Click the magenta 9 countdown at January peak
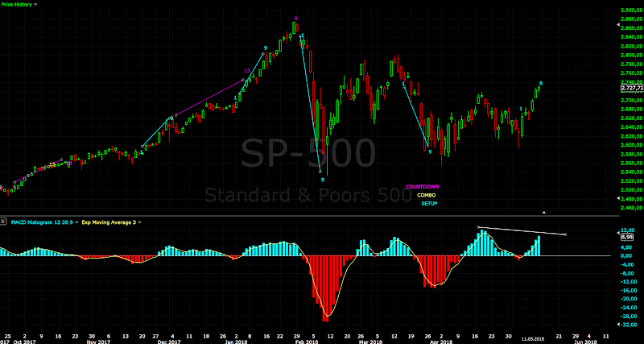This screenshot has width=644, height=344. 295,19
